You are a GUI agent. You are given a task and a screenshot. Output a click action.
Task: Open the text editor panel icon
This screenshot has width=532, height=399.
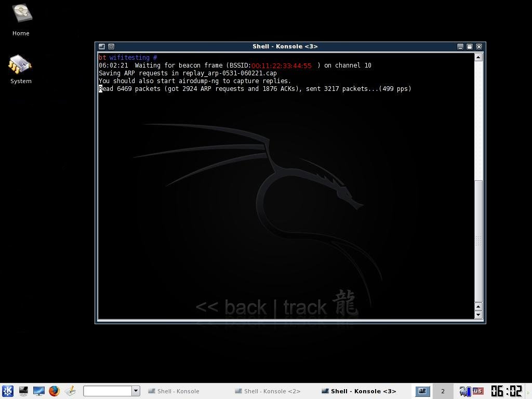70,391
